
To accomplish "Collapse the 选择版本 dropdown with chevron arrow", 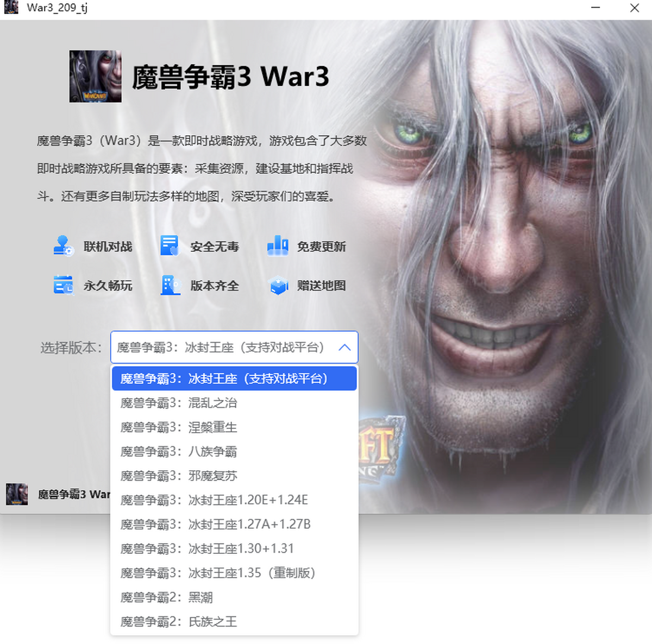I will point(344,347).
